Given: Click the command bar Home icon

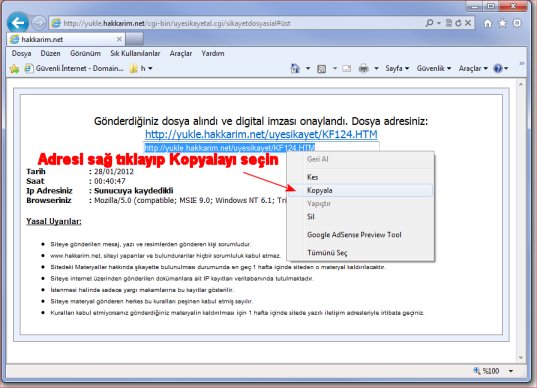Looking at the screenshot, I should pos(295,68).
